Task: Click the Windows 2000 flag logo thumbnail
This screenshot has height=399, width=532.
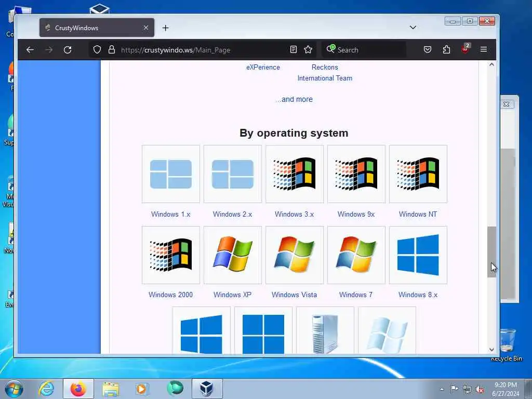Action: tap(170, 255)
